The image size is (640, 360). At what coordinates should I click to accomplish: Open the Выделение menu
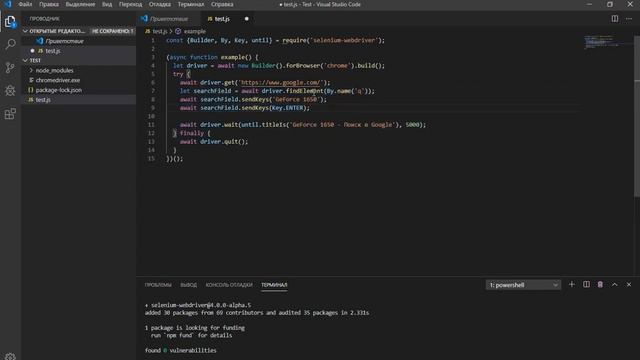(80, 4)
